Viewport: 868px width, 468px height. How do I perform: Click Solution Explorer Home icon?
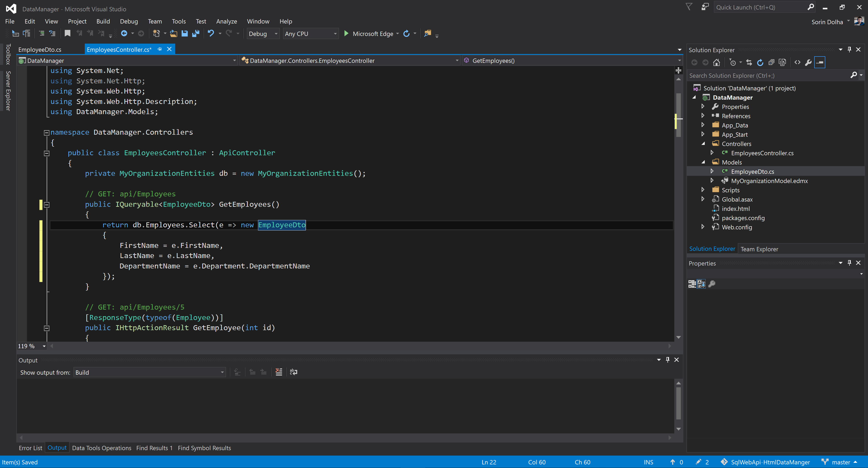point(716,62)
